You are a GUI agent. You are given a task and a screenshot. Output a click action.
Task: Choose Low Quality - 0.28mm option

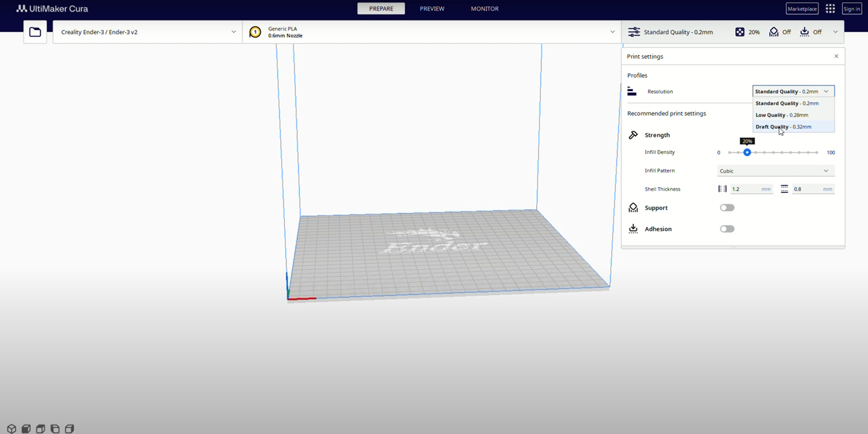(782, 115)
